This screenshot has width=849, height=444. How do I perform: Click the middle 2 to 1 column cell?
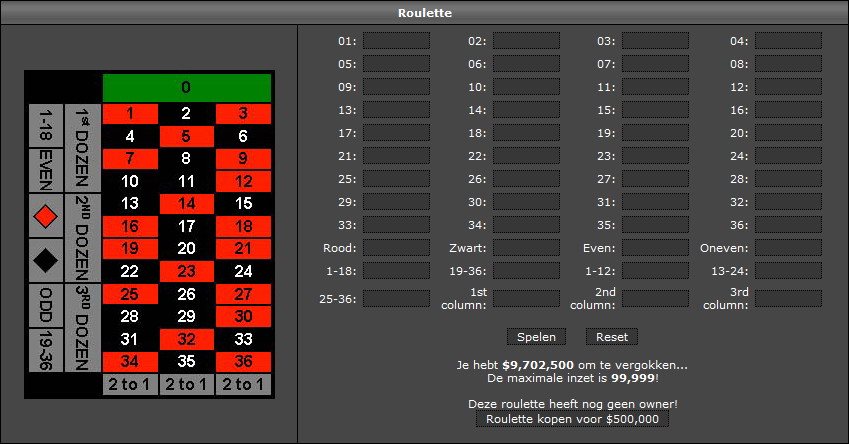click(186, 385)
